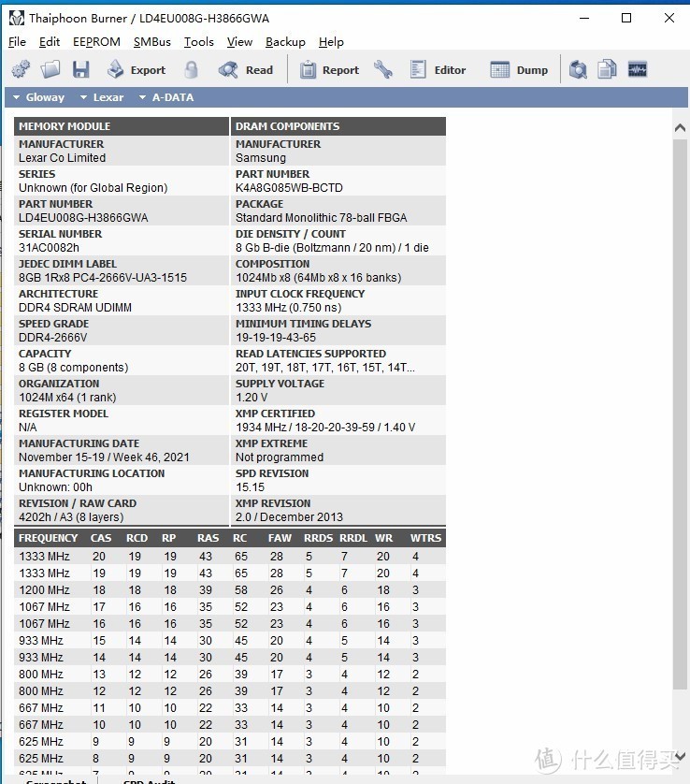Click the copy documents icon in toolbar
Viewport: 690px width, 784px height.
click(x=607, y=69)
